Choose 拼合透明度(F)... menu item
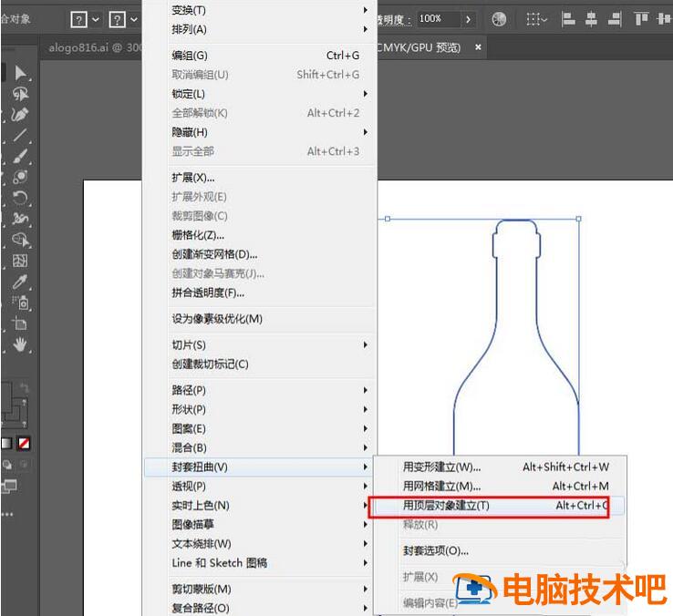Screen dimensions: 673x616 (x=261, y=293)
